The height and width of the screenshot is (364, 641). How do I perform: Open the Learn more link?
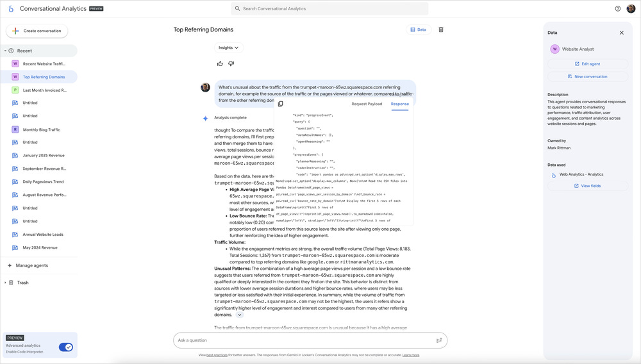point(410,355)
